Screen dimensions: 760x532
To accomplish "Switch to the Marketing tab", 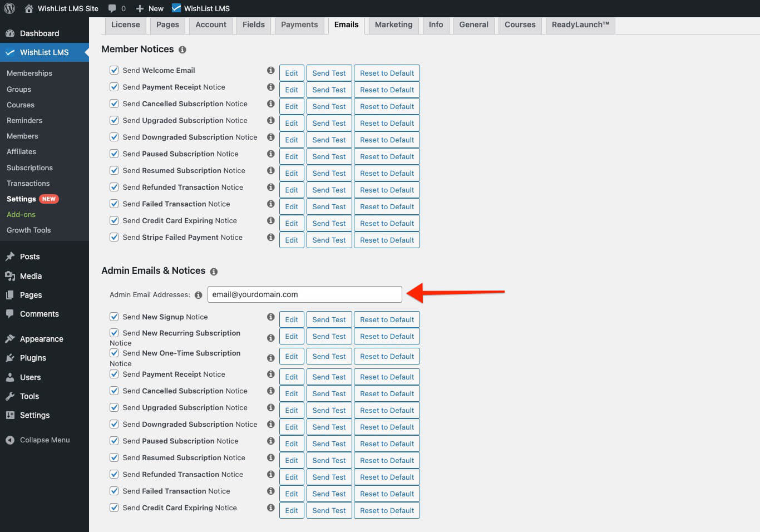I will [x=393, y=25].
